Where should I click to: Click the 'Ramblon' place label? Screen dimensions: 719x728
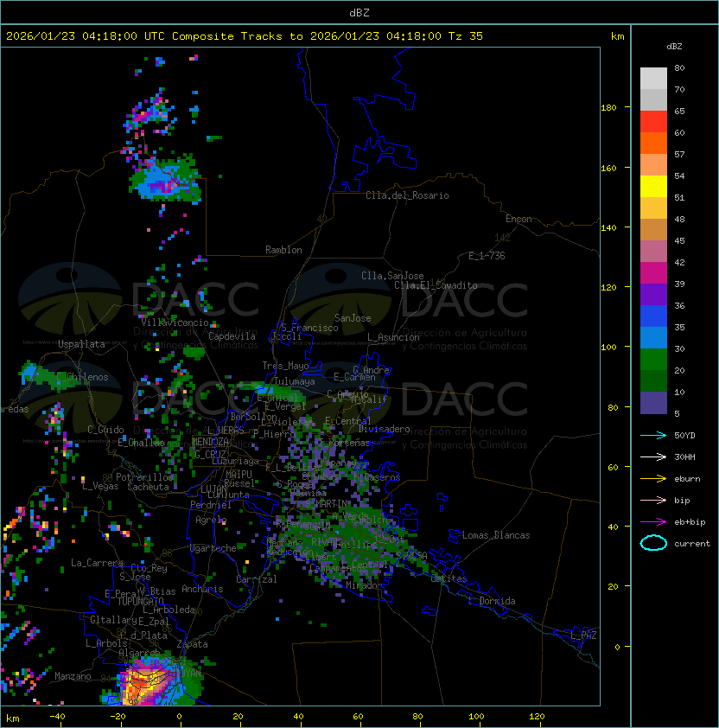point(283,250)
